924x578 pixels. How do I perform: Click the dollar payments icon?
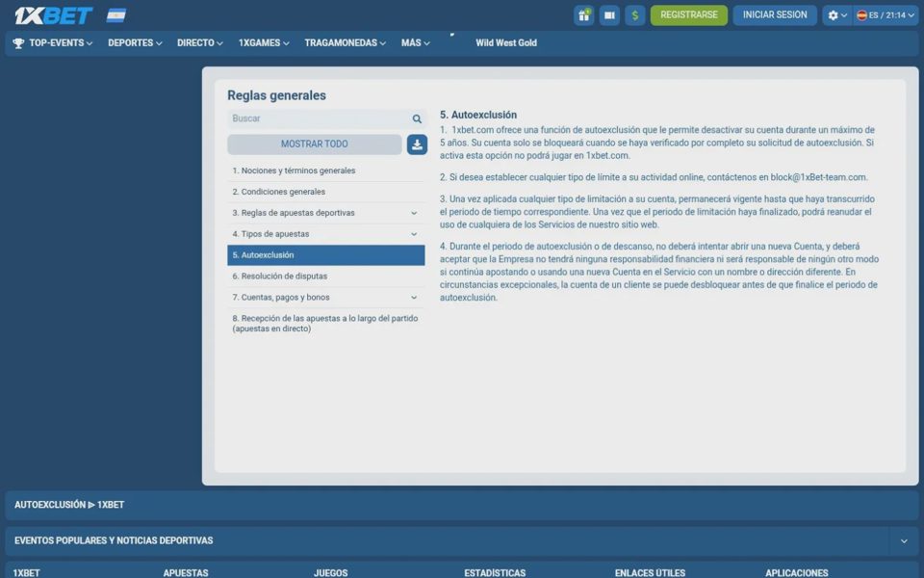pos(634,15)
